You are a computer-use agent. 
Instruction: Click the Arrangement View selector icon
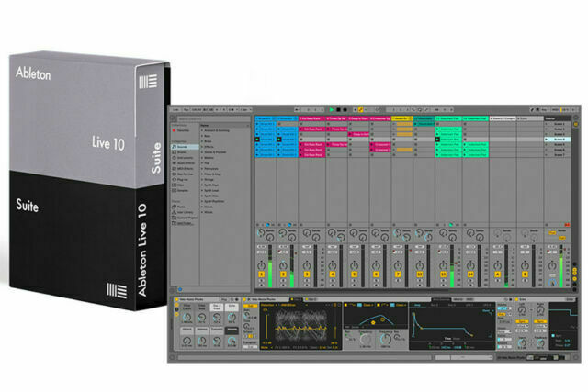(x=576, y=118)
